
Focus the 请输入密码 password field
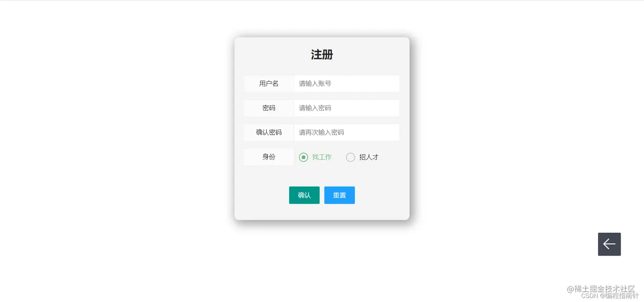pos(347,108)
